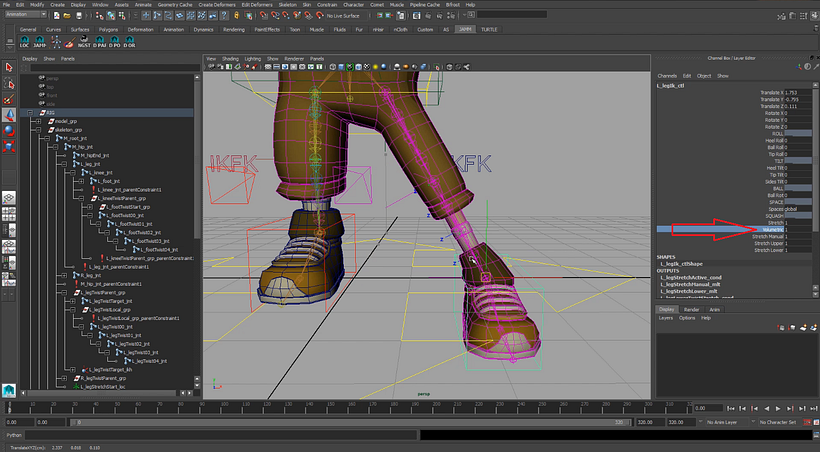Open the Animation menu set dropdown

[x=26, y=15]
